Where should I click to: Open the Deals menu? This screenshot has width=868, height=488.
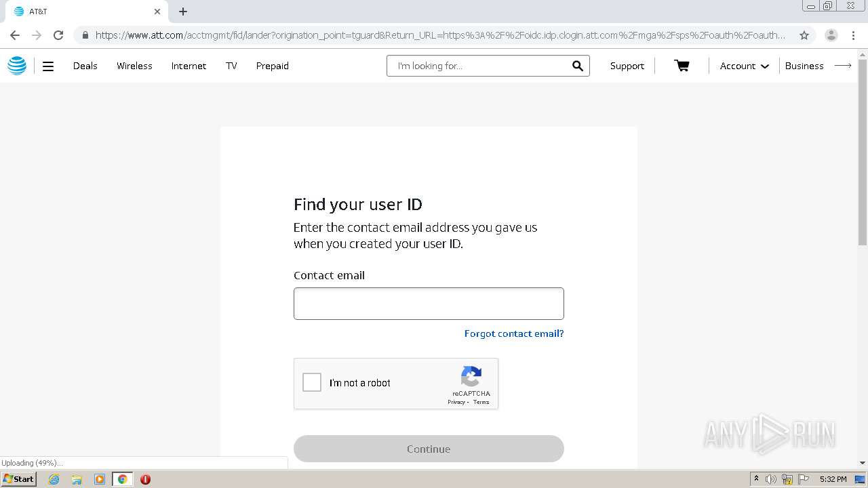coord(85,66)
